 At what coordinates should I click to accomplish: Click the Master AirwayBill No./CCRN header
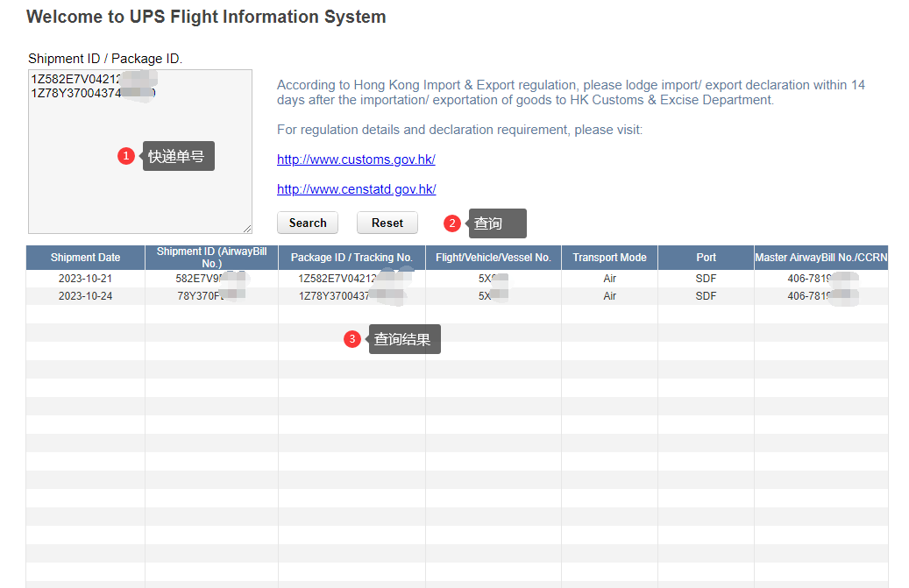820,258
